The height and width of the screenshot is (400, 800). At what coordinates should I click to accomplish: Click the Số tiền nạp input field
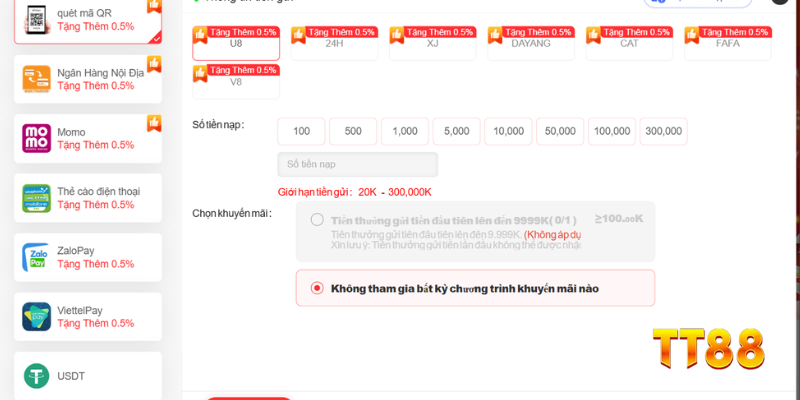point(357,164)
